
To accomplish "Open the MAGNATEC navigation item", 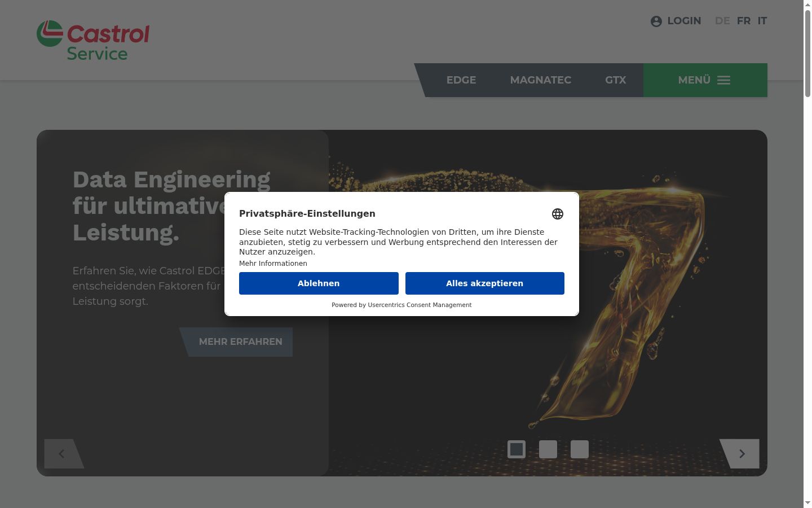I will click(x=541, y=80).
